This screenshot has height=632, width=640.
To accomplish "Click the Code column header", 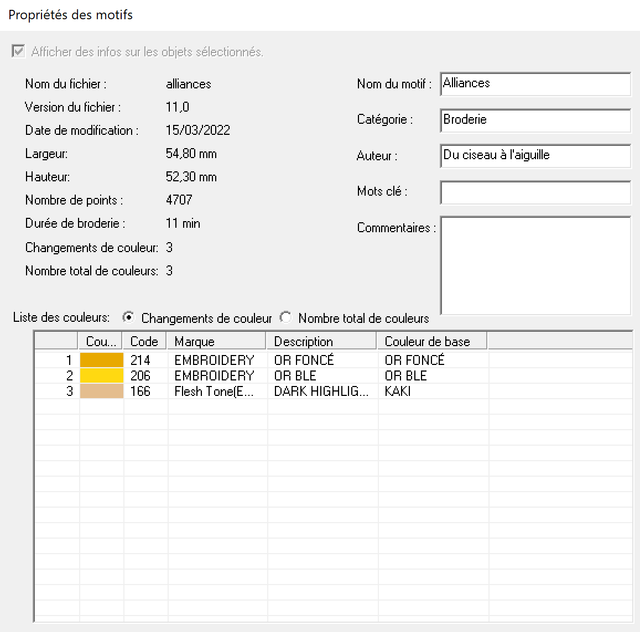I will [144, 341].
